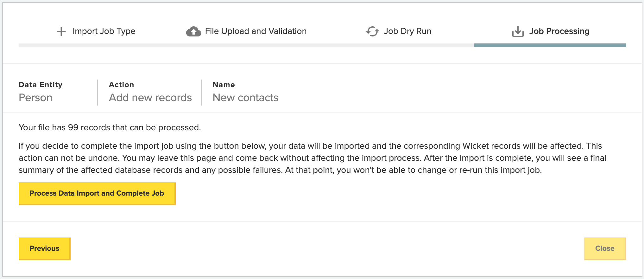Click the cloud upload icon
Viewport: 644px width, 279px height.
[193, 31]
